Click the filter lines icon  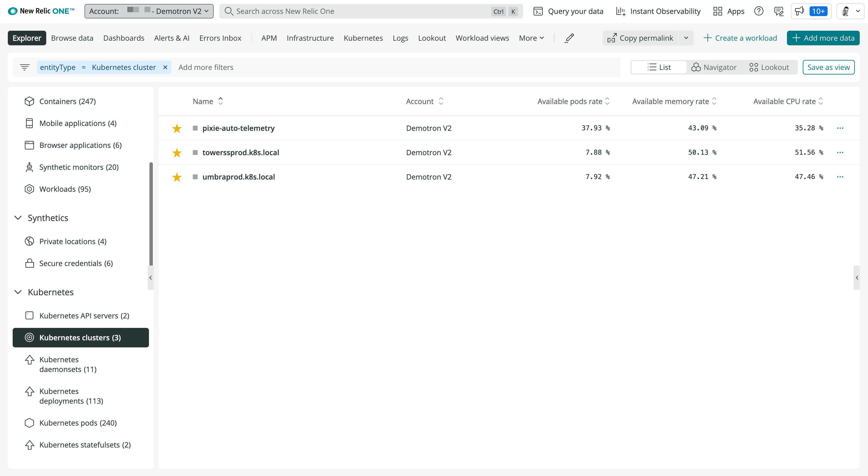(x=25, y=67)
